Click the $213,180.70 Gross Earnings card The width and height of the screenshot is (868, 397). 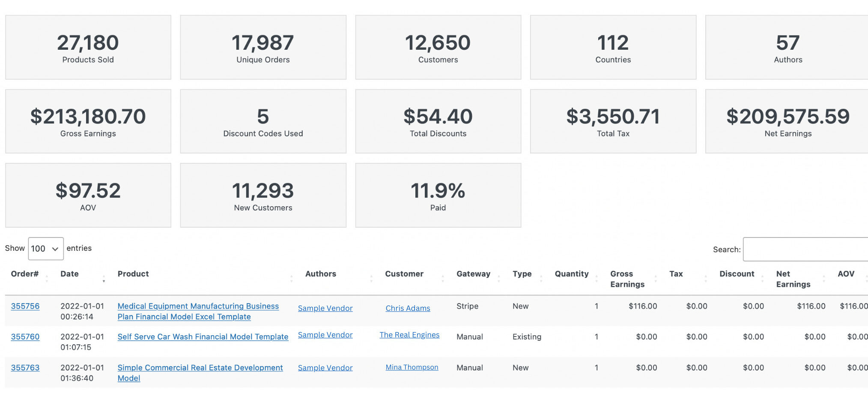click(x=88, y=121)
